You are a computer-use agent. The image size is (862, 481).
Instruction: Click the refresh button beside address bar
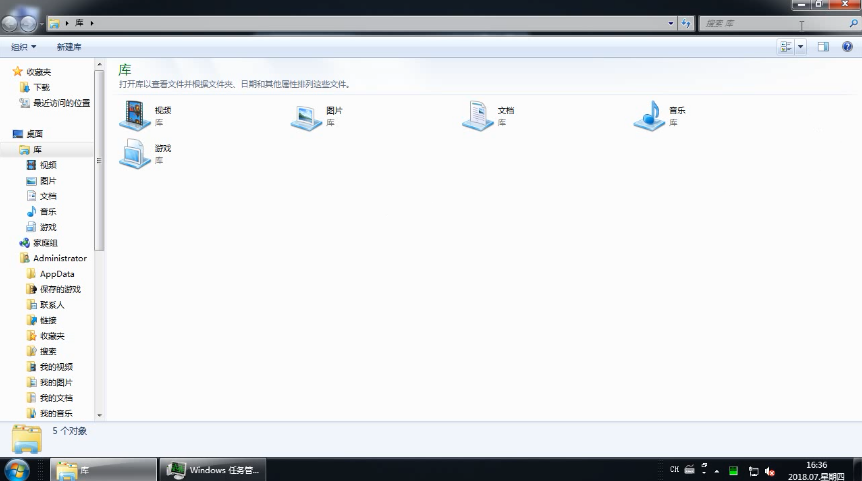point(686,23)
